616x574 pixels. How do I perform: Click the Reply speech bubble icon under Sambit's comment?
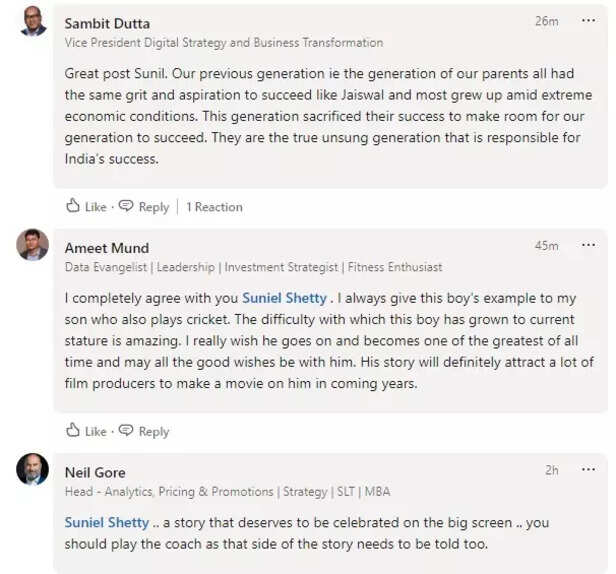[x=126, y=207]
